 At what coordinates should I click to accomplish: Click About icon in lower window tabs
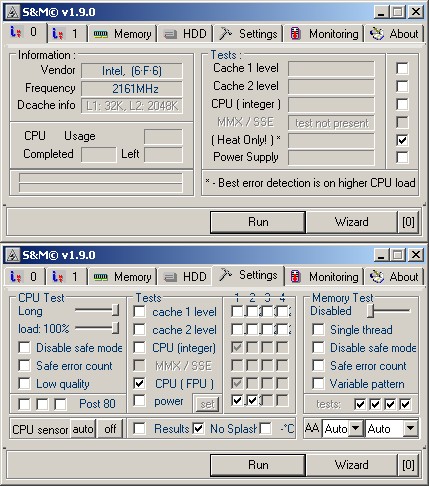(377, 277)
